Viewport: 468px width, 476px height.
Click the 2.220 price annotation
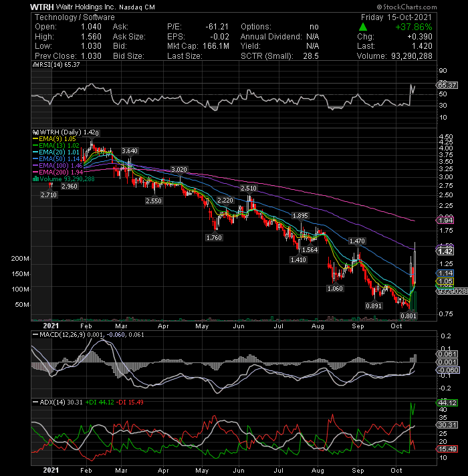point(225,200)
